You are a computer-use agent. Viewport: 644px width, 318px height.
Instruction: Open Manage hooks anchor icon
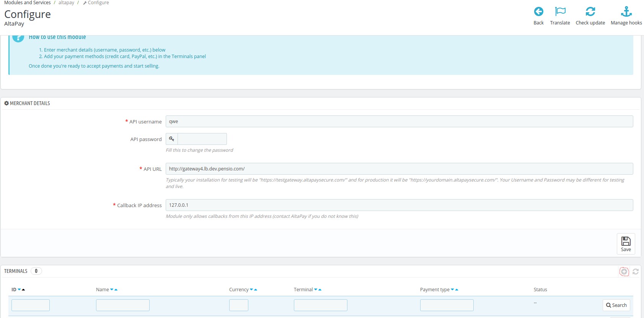pyautogui.click(x=626, y=11)
